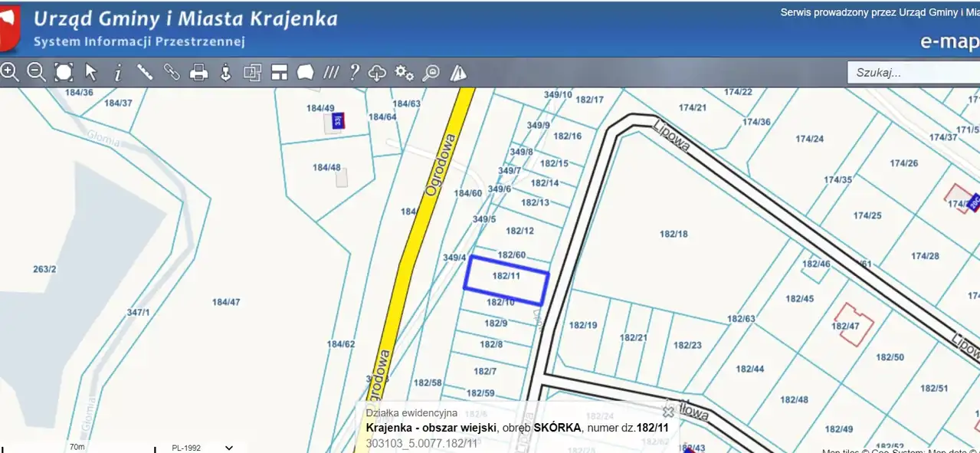
Task: Click the question mark help icon
Action: point(354,73)
